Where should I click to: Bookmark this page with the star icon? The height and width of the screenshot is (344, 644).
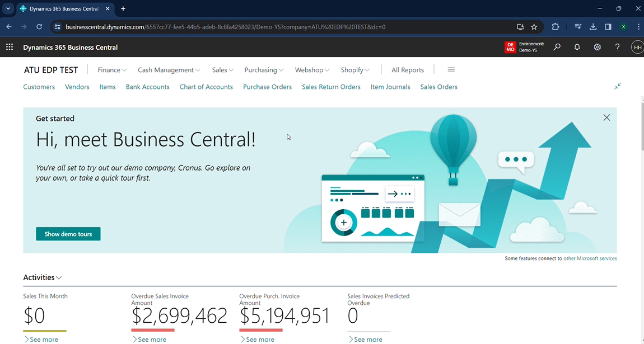coord(534,27)
